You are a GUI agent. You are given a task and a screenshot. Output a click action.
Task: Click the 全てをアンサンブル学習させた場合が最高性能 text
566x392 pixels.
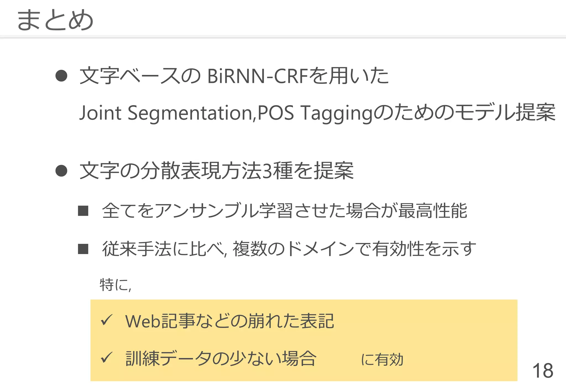click(x=285, y=211)
